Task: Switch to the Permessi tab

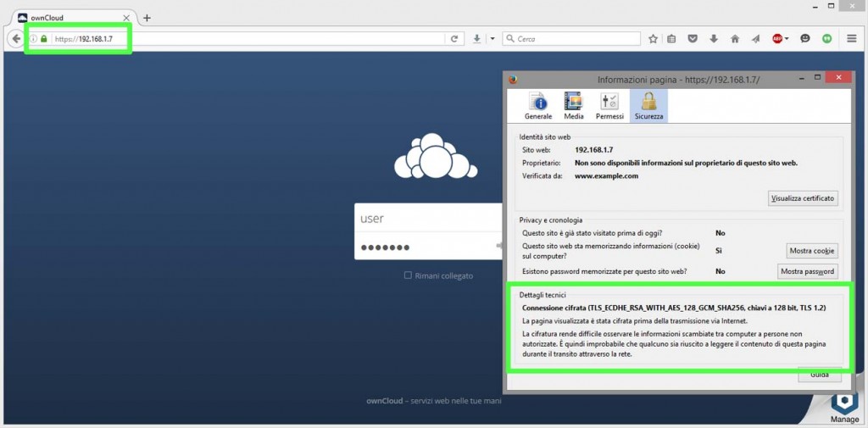Action: [x=609, y=106]
